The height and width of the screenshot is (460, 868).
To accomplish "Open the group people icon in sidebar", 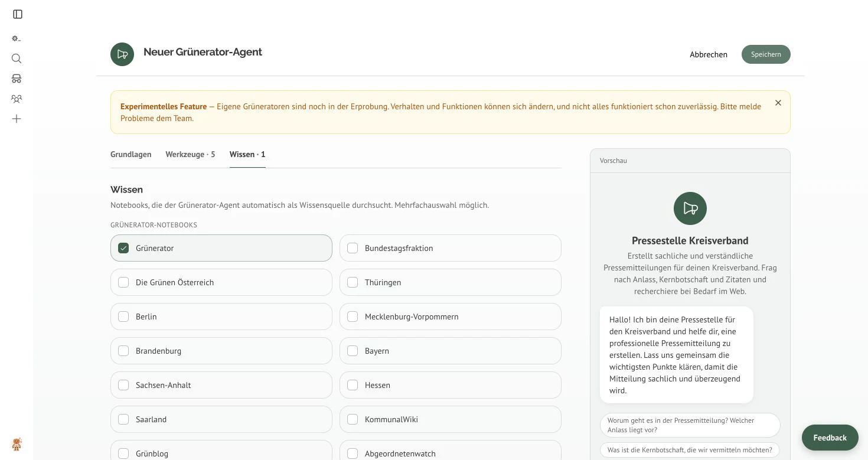I will pos(17,99).
